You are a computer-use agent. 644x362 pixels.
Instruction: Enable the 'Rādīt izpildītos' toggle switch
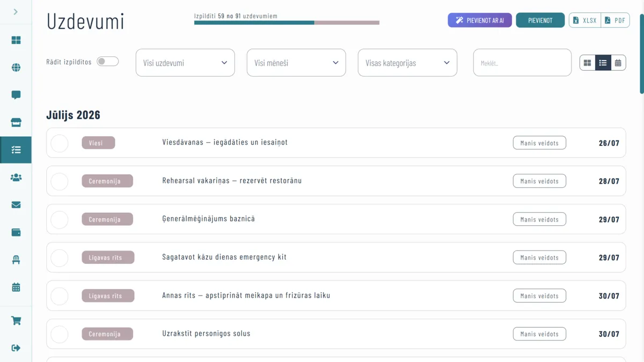click(107, 62)
